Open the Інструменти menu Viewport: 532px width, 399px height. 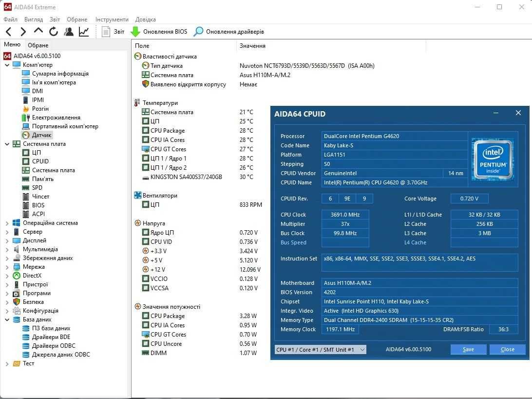coord(112,20)
